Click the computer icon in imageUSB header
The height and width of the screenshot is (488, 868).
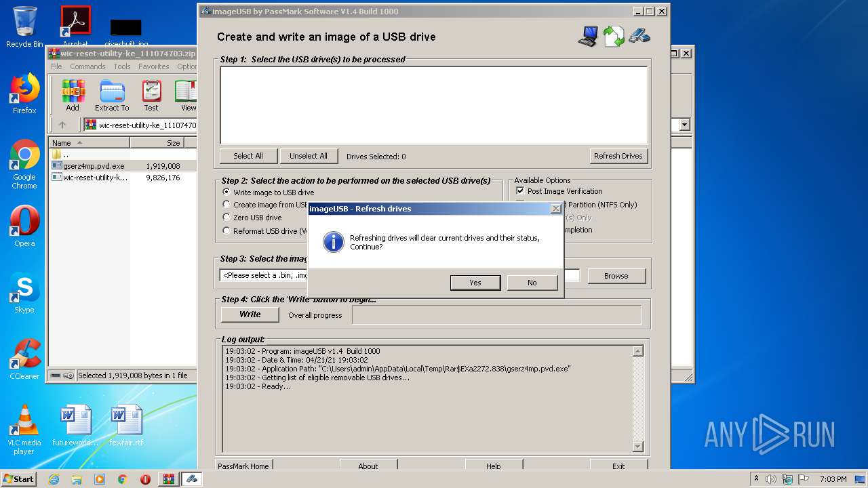tap(588, 36)
